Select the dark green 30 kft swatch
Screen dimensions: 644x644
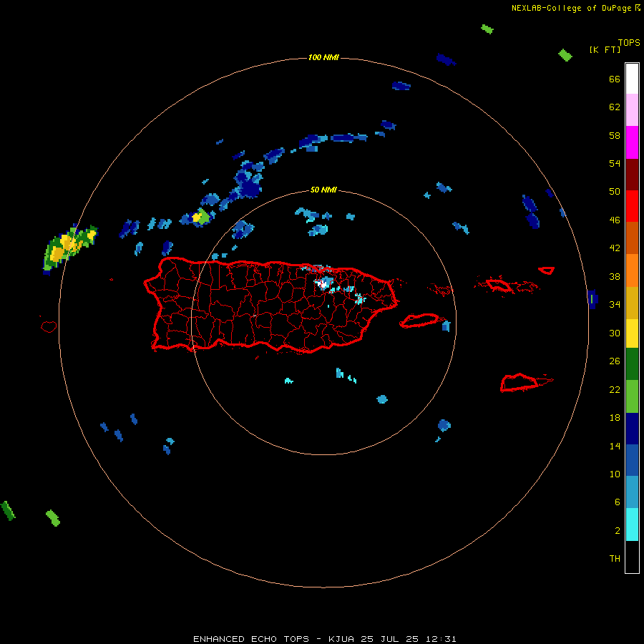(x=632, y=364)
